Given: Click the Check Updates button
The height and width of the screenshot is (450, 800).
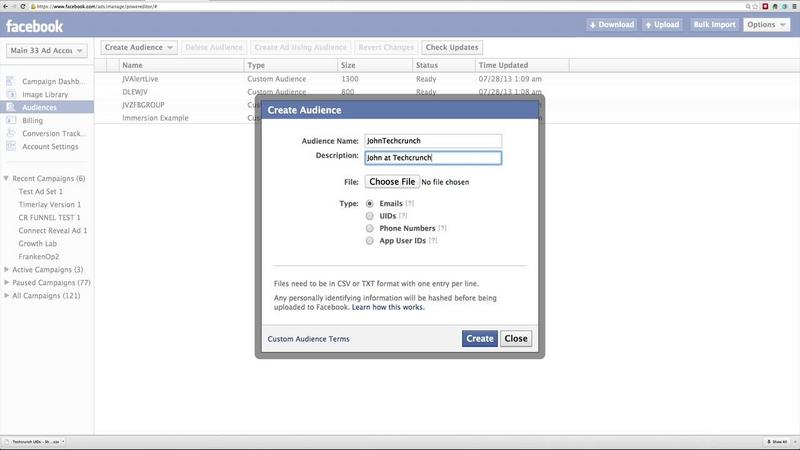Looking at the screenshot, I should pos(452,47).
